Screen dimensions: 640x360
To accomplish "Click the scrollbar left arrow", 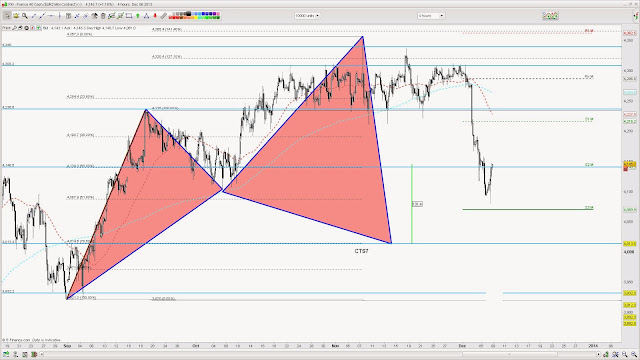I will click(42, 354).
